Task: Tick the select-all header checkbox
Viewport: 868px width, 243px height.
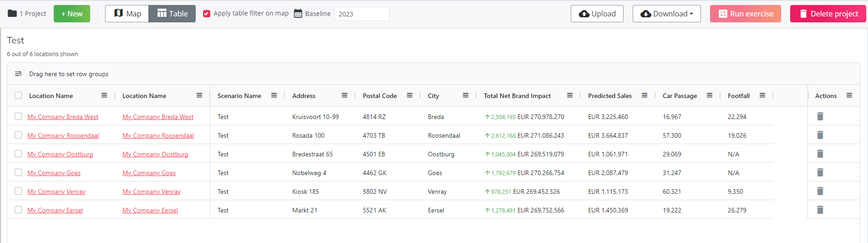Action: point(18,96)
